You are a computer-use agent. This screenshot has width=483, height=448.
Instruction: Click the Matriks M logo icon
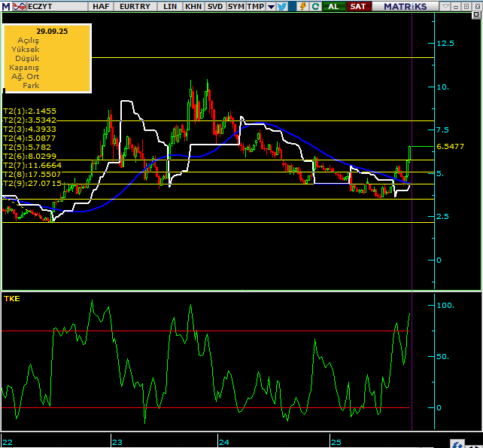(x=6, y=7)
